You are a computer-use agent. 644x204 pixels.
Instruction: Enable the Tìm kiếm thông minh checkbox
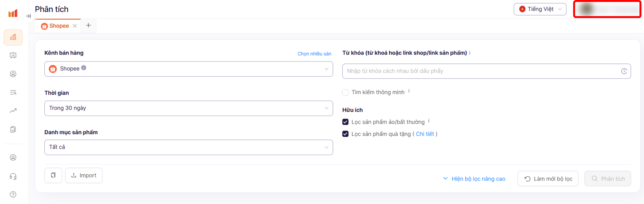click(x=346, y=92)
